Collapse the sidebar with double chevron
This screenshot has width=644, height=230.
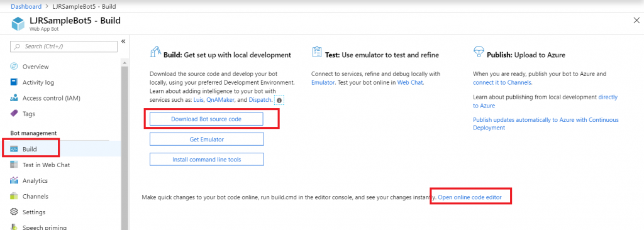(x=123, y=41)
